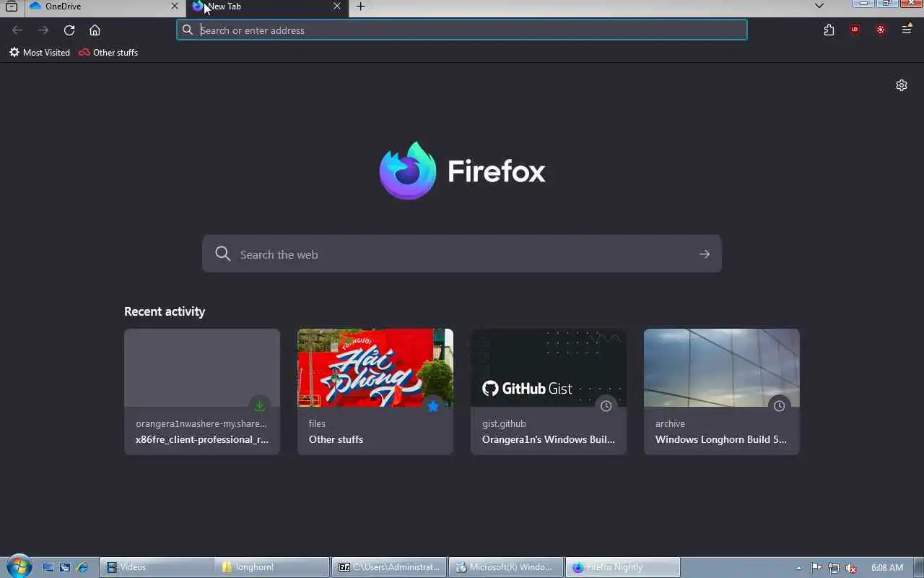The height and width of the screenshot is (578, 924).
Task: Open the uBlock Origin extension icon
Action: point(855,30)
